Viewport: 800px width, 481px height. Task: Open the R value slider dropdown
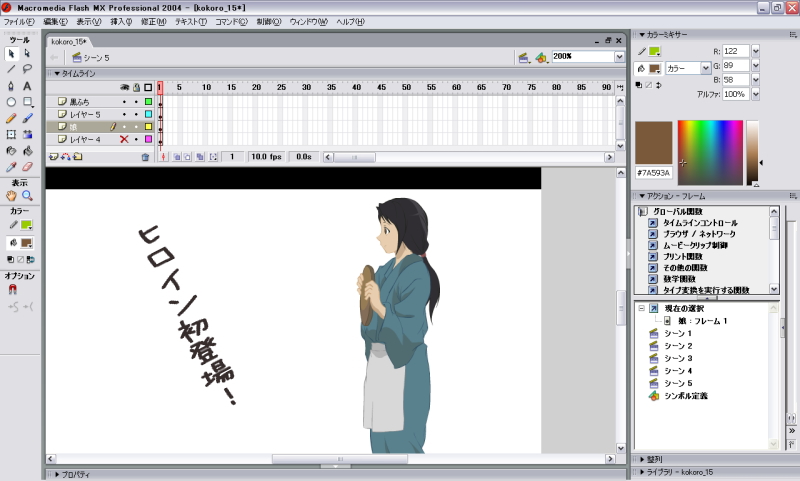[756, 51]
